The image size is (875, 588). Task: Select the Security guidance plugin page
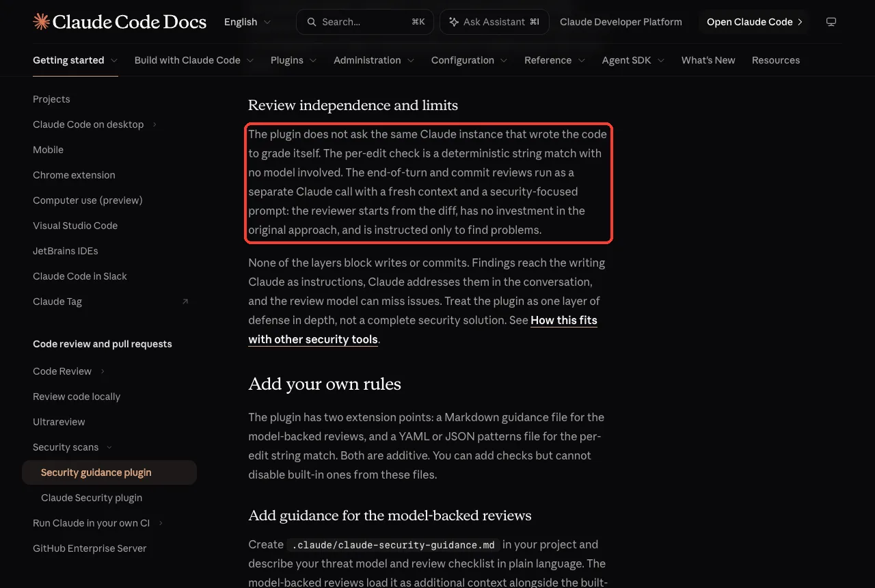pos(109,472)
